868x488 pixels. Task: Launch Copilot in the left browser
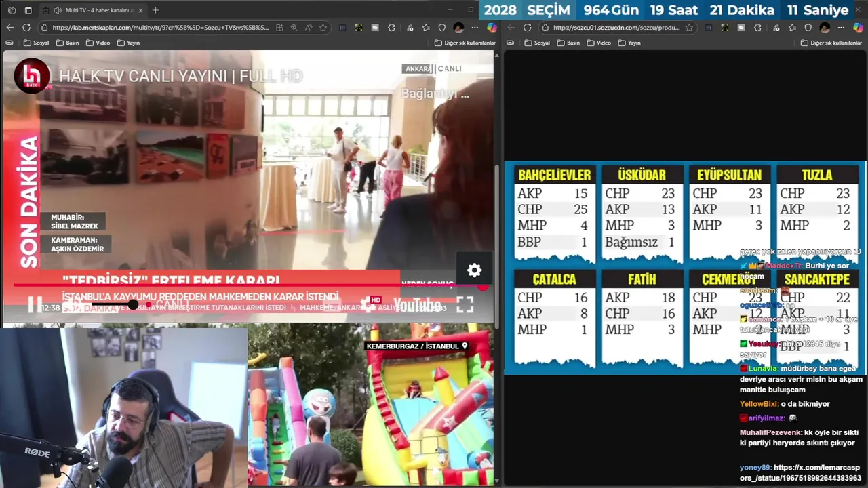pyautogui.click(x=492, y=28)
